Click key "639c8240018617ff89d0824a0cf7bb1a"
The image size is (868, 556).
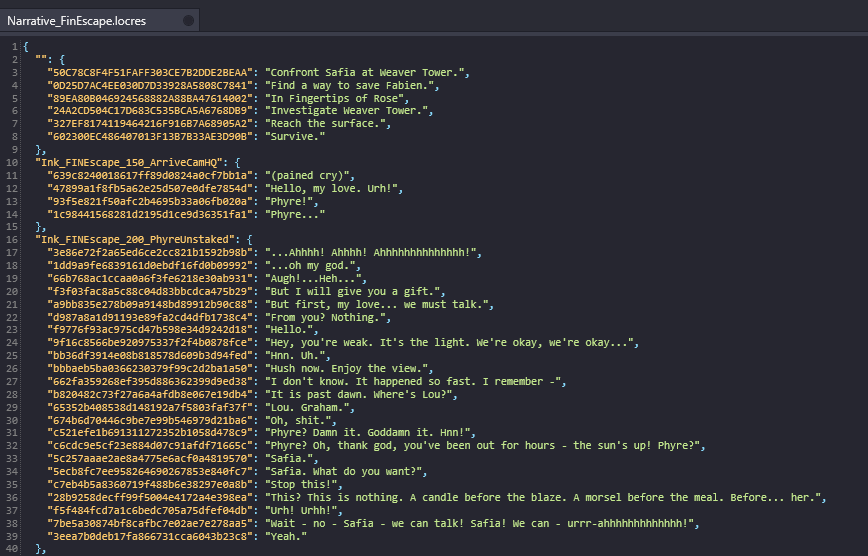pyautogui.click(x=150, y=175)
